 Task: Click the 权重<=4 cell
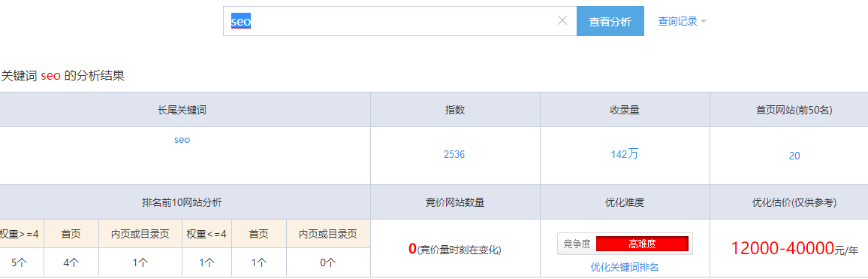point(206,234)
